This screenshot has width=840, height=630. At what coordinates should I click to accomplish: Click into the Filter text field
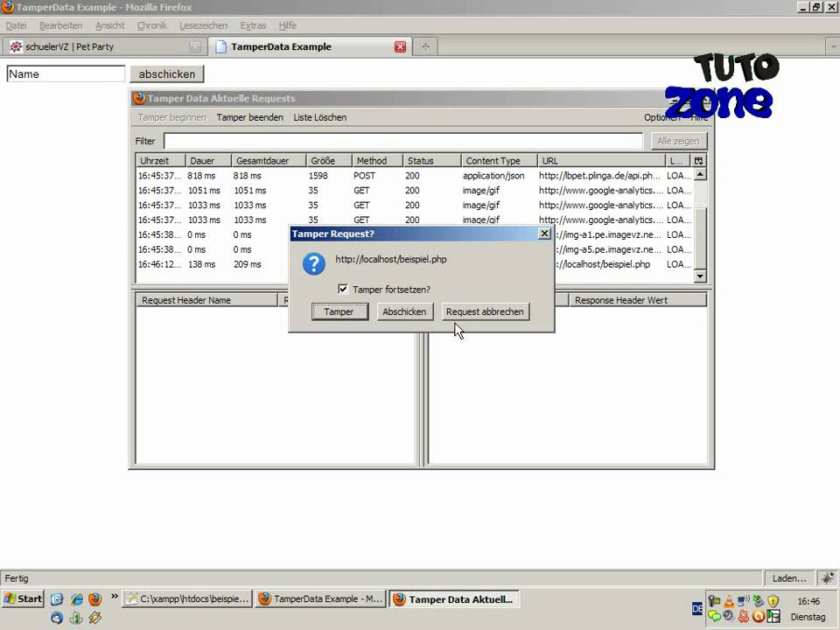[402, 141]
